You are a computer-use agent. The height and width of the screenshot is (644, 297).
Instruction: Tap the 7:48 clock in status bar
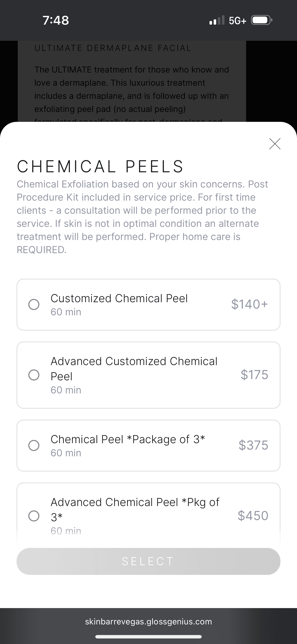pos(56,20)
